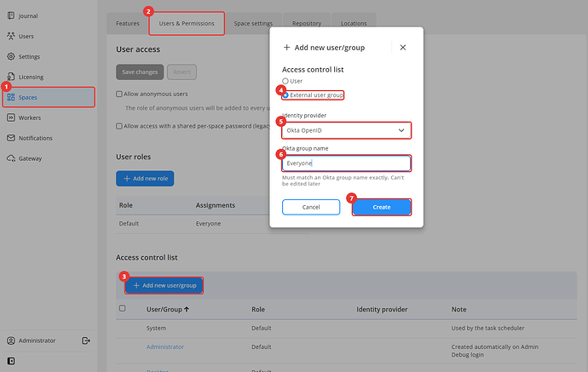Open the Journal sidebar icon

pyautogui.click(x=11, y=15)
